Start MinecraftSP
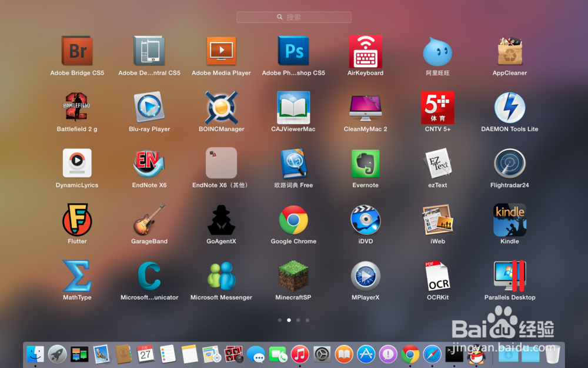 [293, 277]
